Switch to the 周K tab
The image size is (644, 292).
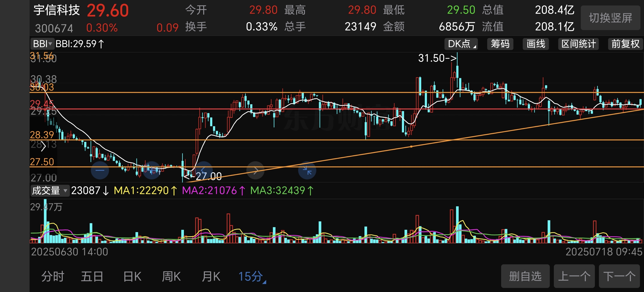click(171, 277)
